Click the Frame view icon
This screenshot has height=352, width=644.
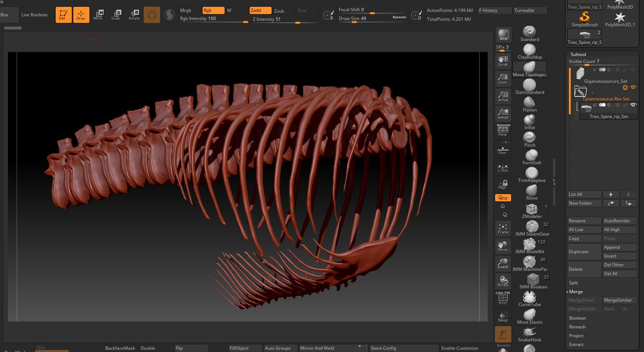point(503,229)
